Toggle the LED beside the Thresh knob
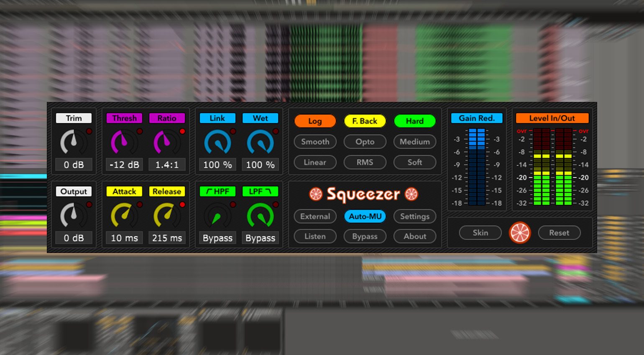This screenshot has height=355, width=644. click(140, 131)
